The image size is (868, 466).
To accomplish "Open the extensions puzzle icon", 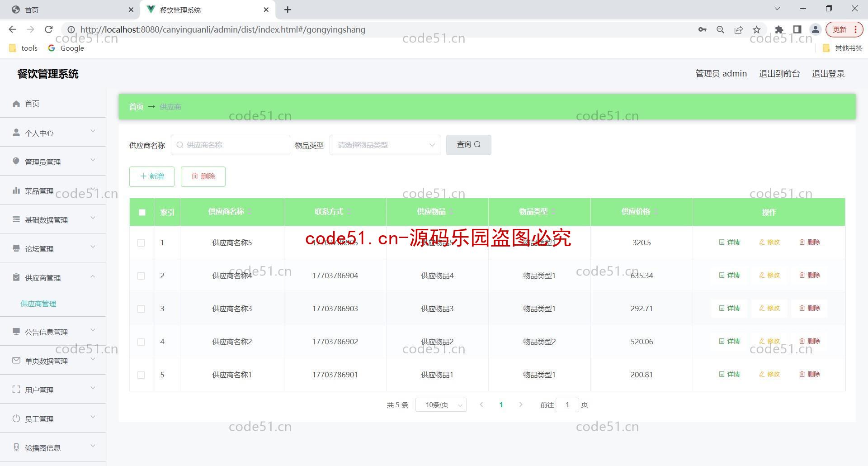I will coord(779,29).
